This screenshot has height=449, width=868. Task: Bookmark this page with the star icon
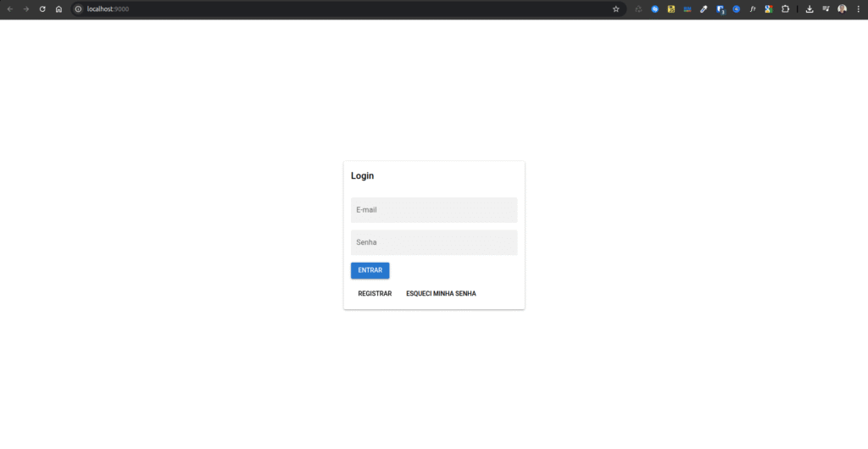615,8
